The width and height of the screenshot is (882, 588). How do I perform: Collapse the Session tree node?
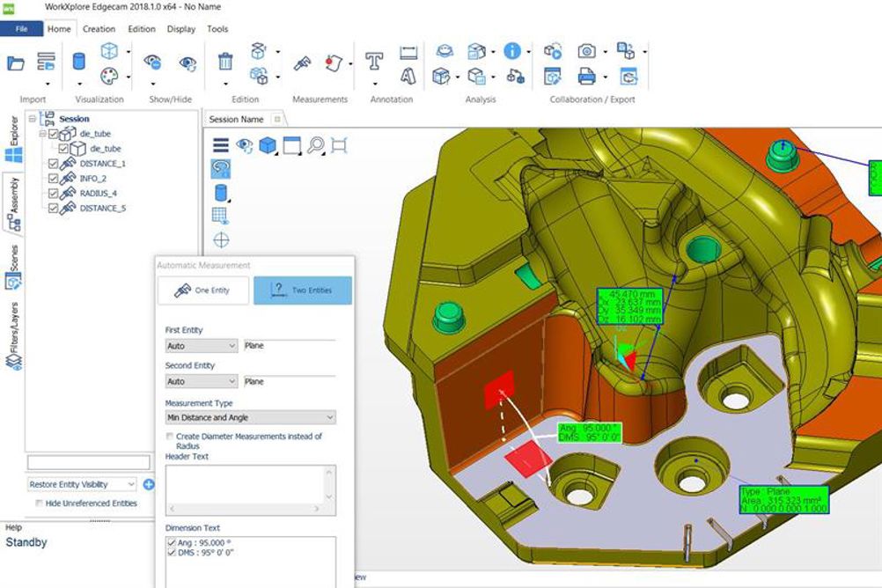(33, 119)
